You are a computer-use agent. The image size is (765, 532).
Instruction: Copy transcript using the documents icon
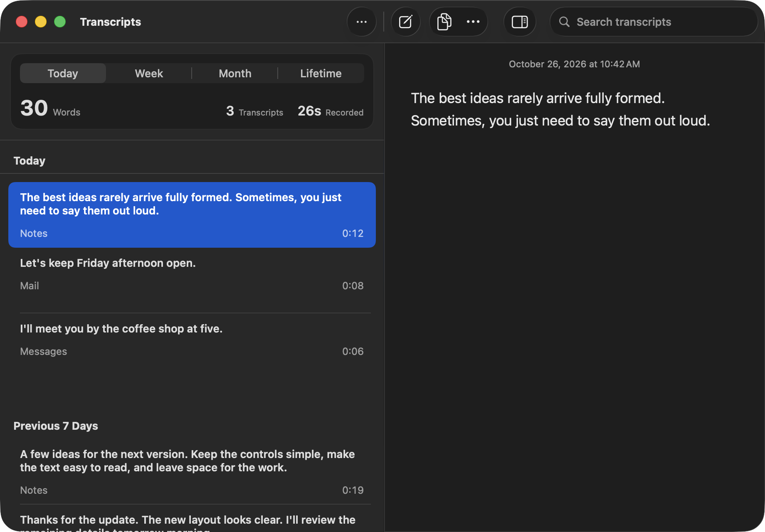coord(444,22)
